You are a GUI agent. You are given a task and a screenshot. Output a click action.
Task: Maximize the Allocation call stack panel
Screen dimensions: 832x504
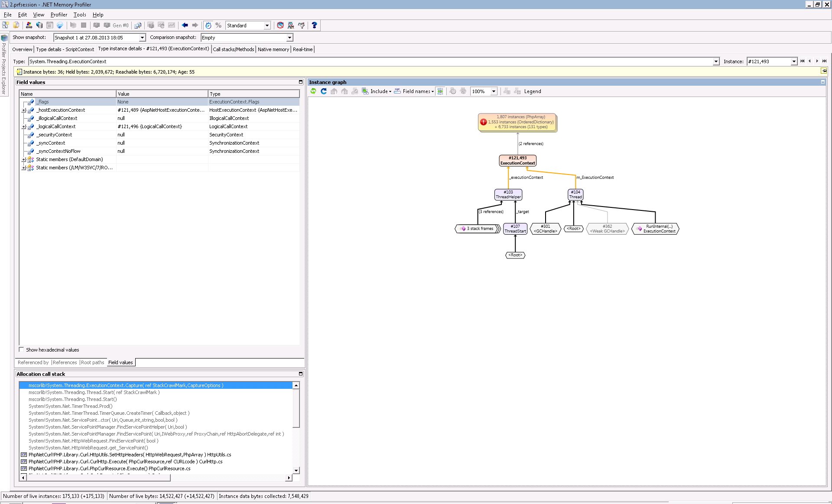(301, 374)
